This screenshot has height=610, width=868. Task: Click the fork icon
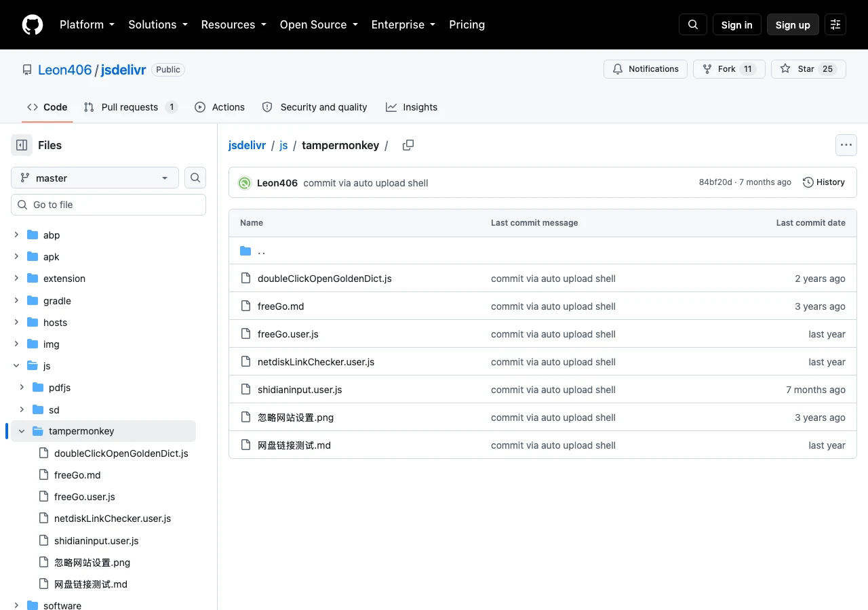707,69
